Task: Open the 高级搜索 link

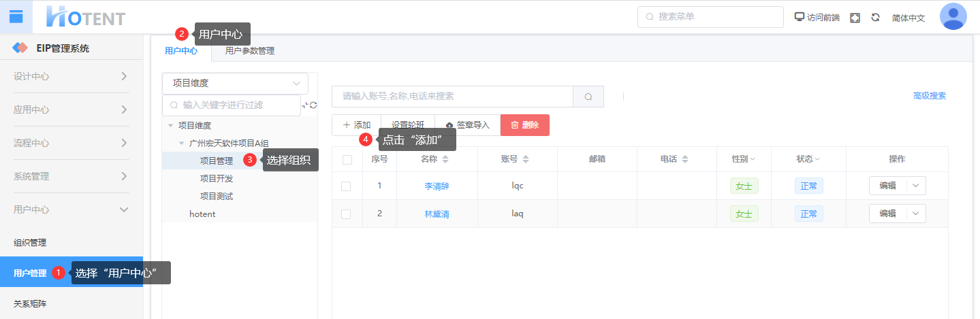Action: pos(929,96)
